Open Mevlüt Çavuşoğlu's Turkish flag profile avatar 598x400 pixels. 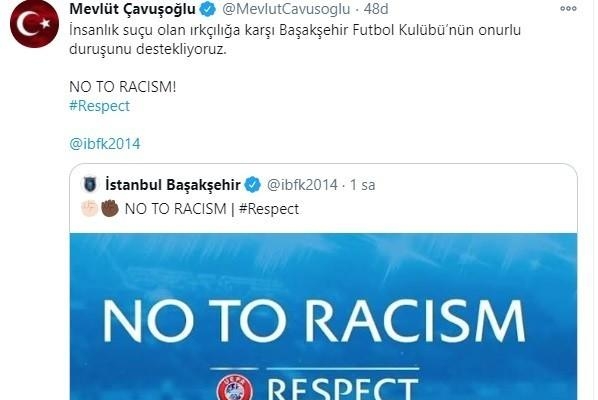(x=34, y=24)
